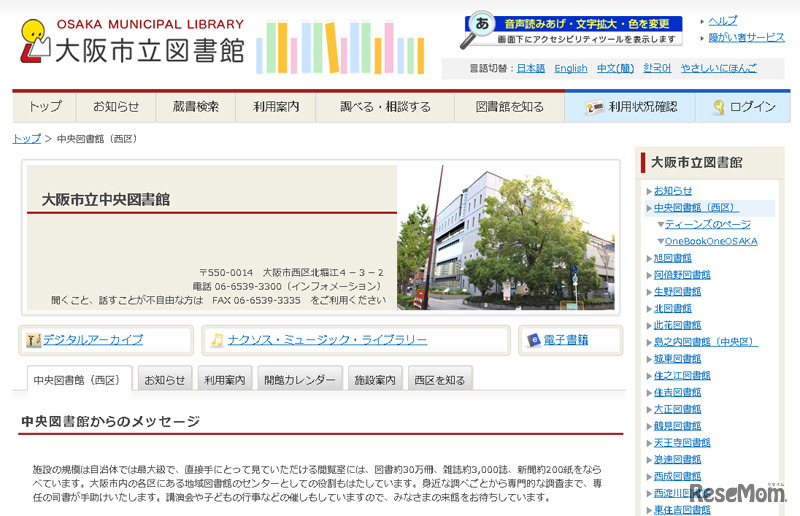The image size is (800, 516).
Task: Open the 利用案内 navigation menu item
Action: click(276, 107)
